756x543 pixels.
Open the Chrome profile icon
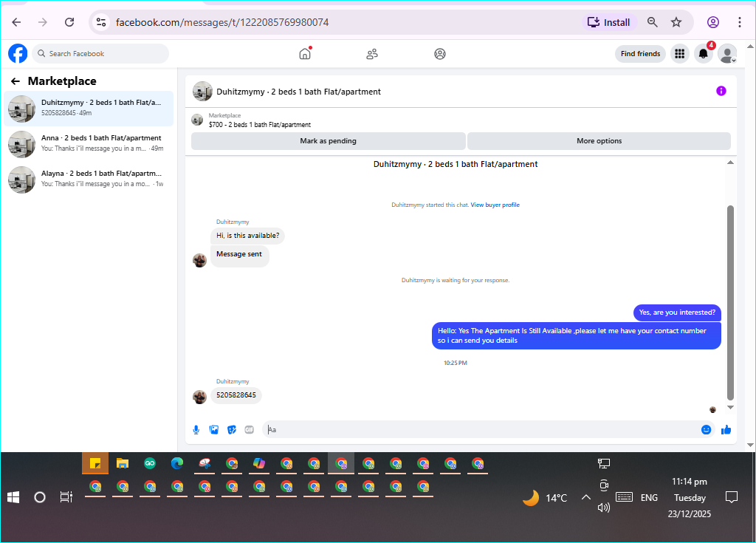713,22
